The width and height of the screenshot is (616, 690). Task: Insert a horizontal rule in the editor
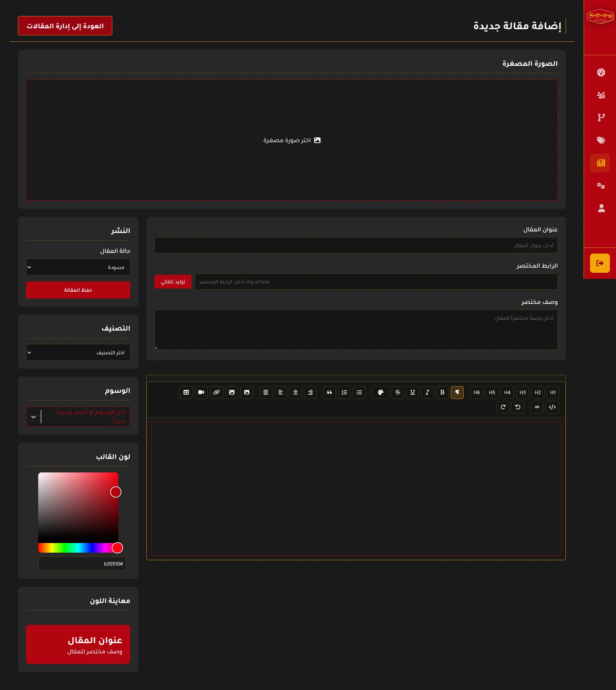point(537,407)
